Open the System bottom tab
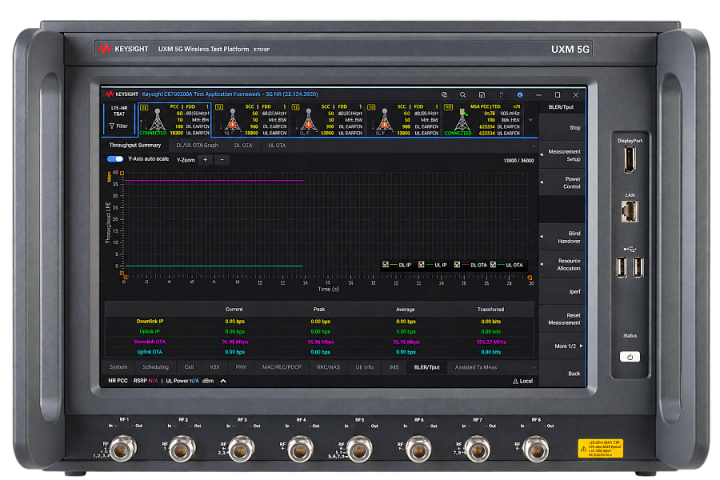720x480 pixels. [x=118, y=367]
